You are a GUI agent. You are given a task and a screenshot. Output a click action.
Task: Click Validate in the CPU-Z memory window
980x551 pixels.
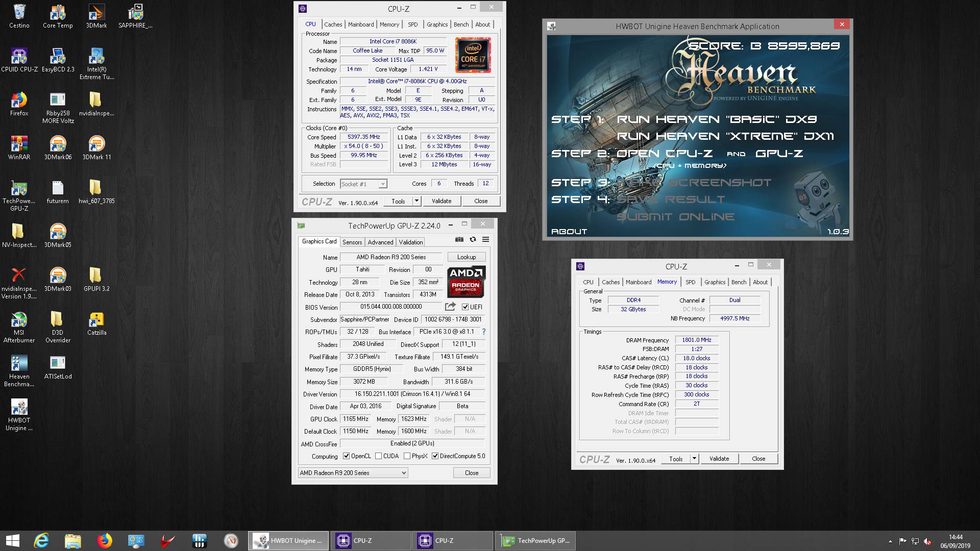click(719, 459)
